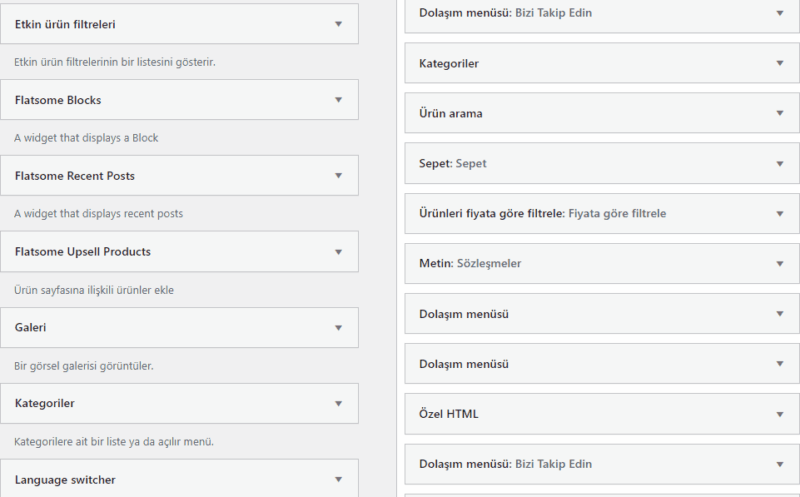Screen dimensions: 800x497
Task: Open the Özel HTML widget arrow
Action: pyautogui.click(x=780, y=413)
